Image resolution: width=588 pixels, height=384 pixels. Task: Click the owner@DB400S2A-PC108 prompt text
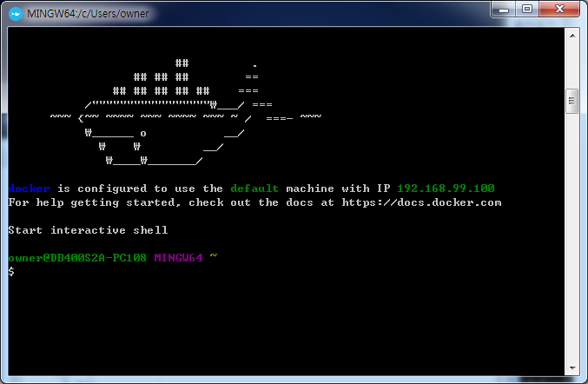click(77, 258)
